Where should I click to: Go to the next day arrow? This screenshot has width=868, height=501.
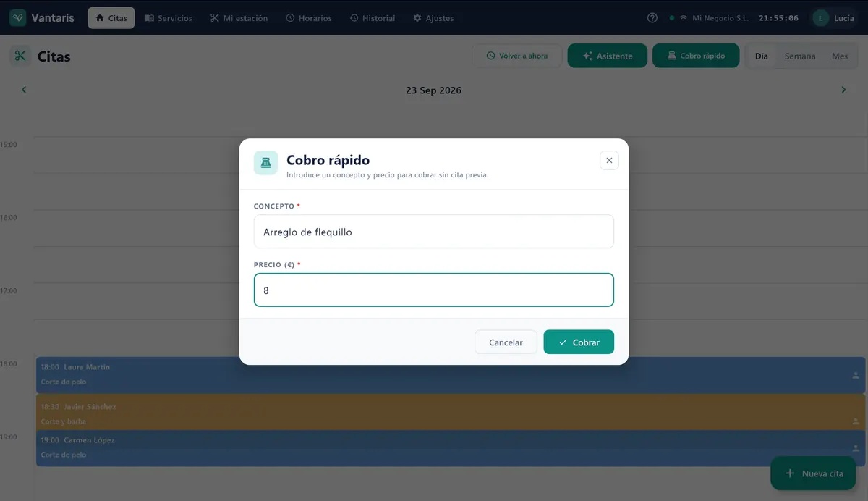pyautogui.click(x=843, y=90)
